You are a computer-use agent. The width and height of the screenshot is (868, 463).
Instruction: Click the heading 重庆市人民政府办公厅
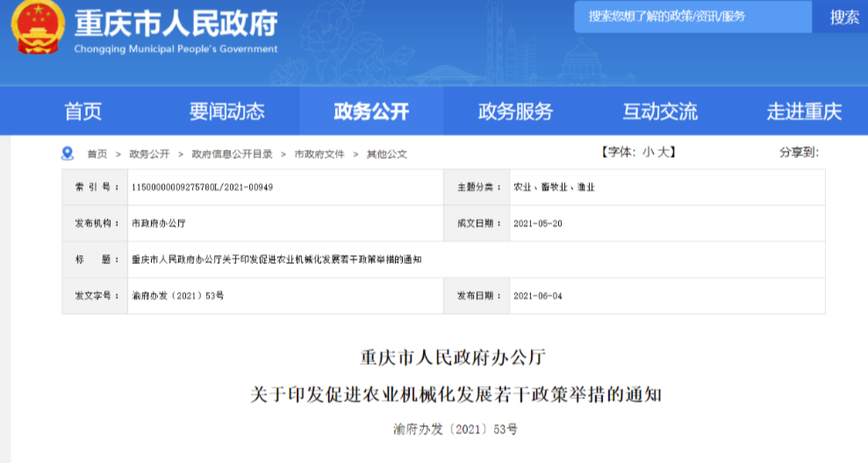(x=453, y=358)
